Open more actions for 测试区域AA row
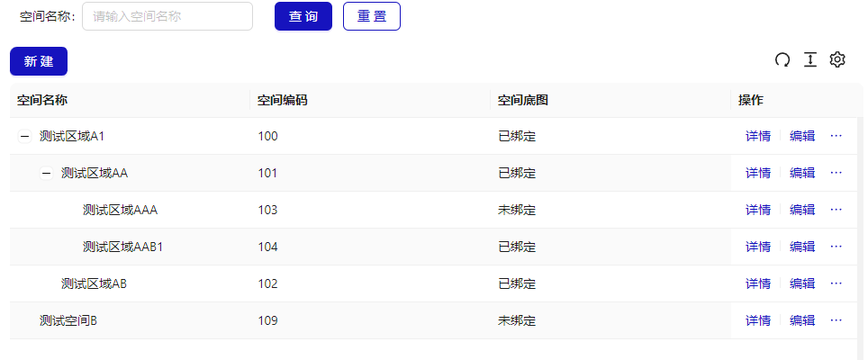This screenshot has width=868, height=360. pyautogui.click(x=836, y=173)
